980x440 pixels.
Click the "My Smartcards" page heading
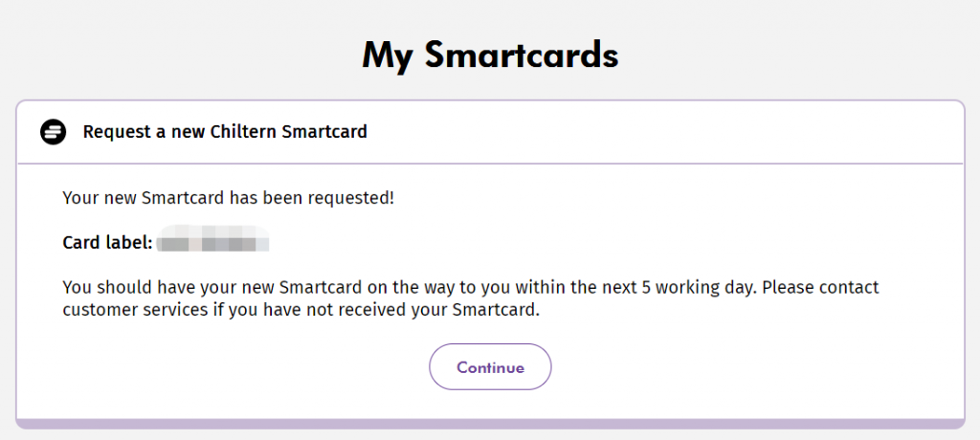(490, 55)
